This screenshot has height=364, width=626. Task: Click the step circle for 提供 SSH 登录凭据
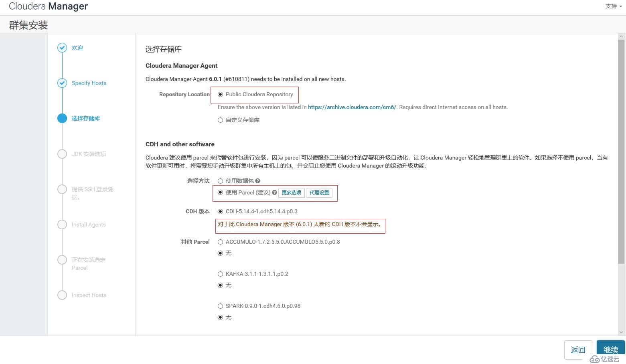point(62,189)
